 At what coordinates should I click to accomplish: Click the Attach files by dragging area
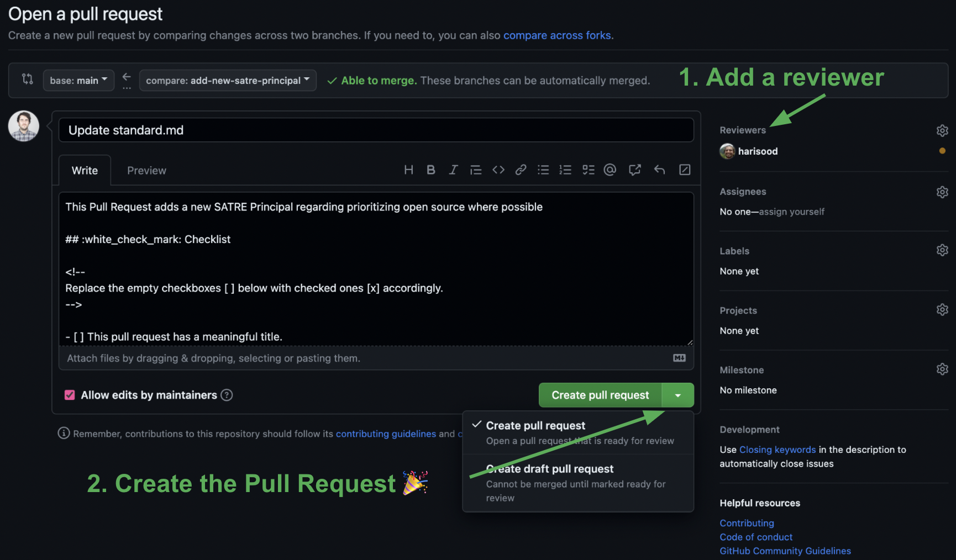coord(376,358)
